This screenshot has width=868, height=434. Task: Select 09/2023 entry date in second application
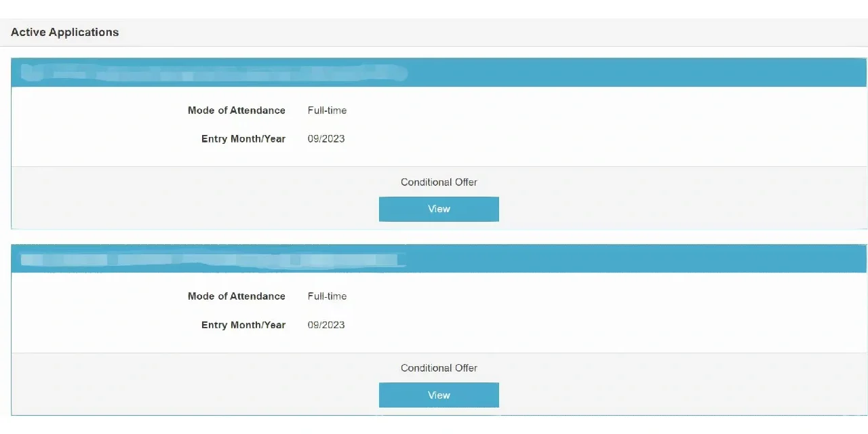click(x=326, y=325)
